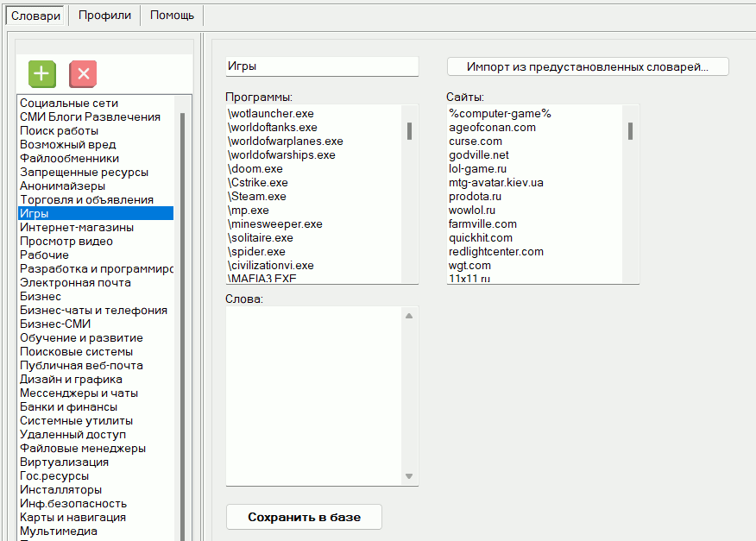
Task: Click inside the empty Слова text area
Action: point(312,395)
